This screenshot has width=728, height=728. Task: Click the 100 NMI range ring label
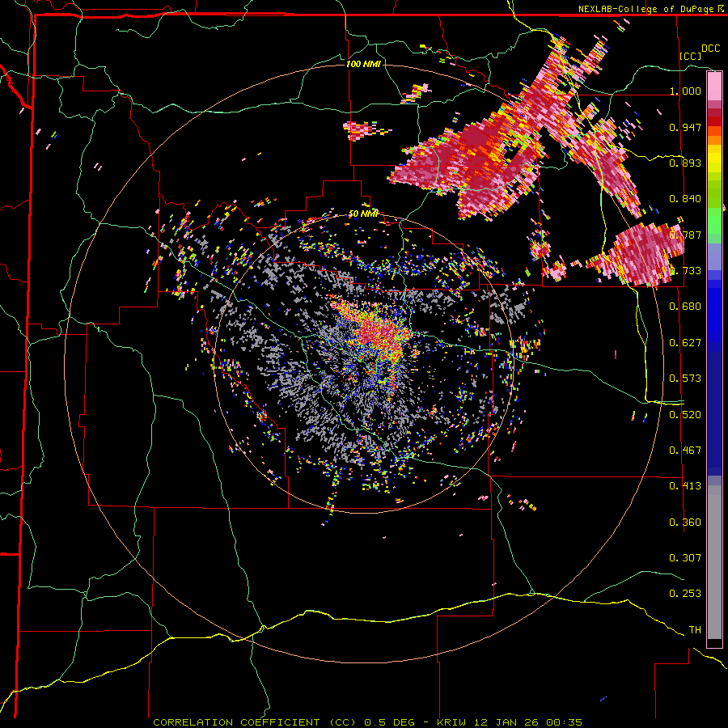point(363,64)
